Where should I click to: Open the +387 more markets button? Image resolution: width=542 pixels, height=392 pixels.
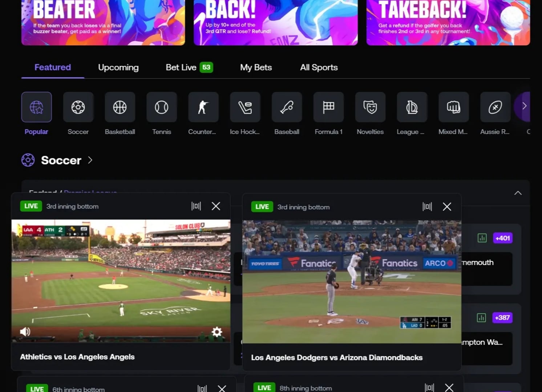[502, 318]
